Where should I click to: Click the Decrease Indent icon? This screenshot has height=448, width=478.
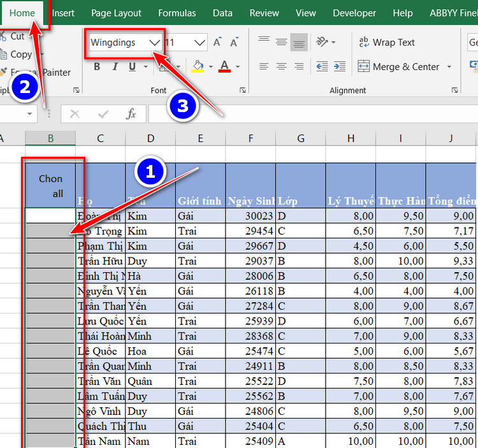point(322,66)
